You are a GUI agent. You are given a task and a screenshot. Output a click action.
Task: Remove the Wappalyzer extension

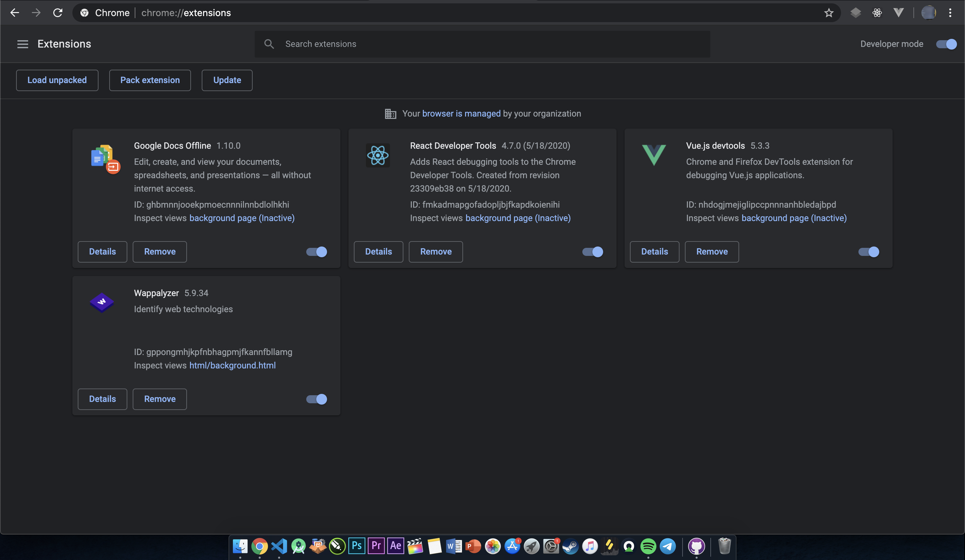[160, 399]
